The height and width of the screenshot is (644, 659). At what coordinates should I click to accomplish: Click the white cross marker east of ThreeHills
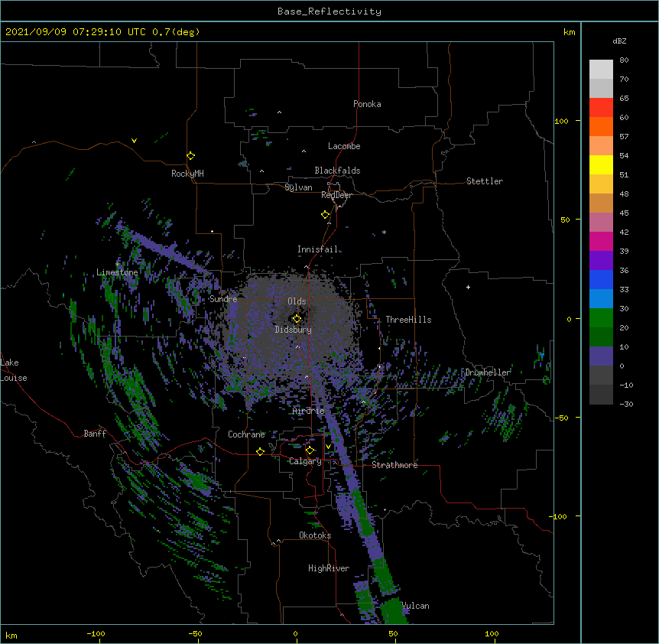(468, 287)
